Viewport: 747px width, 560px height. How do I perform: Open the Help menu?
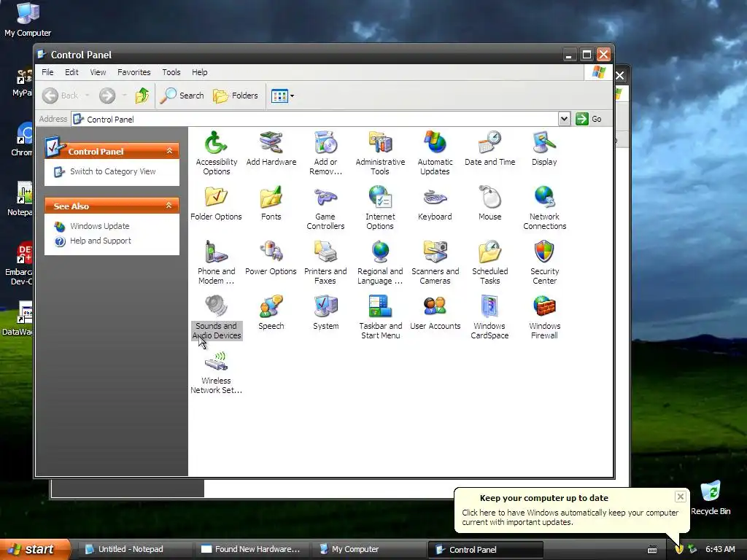click(x=200, y=72)
